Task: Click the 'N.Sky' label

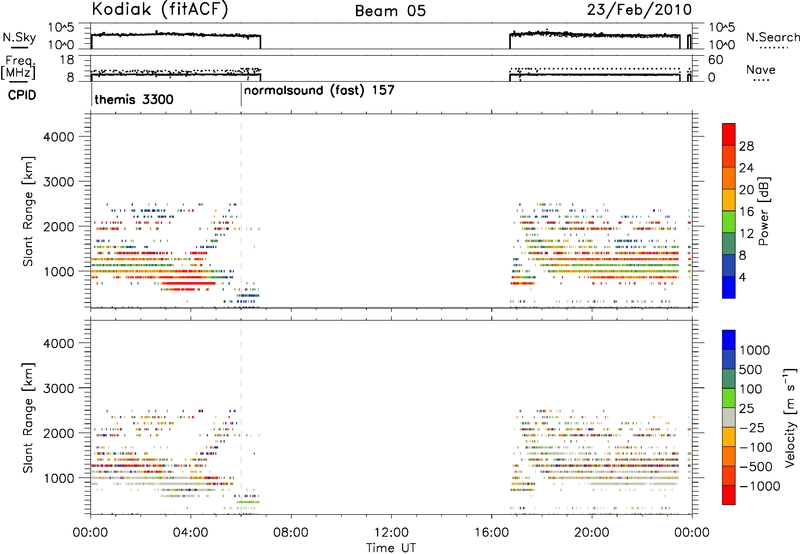Action: coord(18,37)
